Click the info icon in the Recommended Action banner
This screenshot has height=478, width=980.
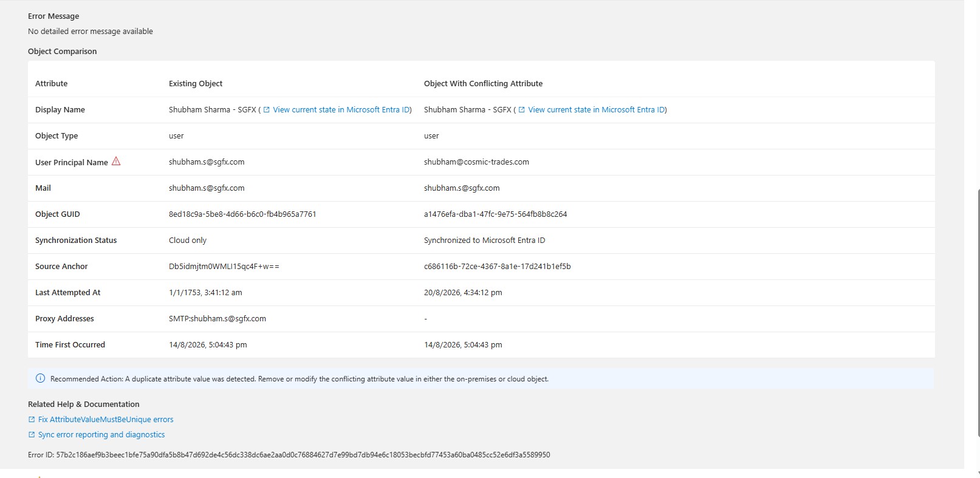[x=41, y=378]
